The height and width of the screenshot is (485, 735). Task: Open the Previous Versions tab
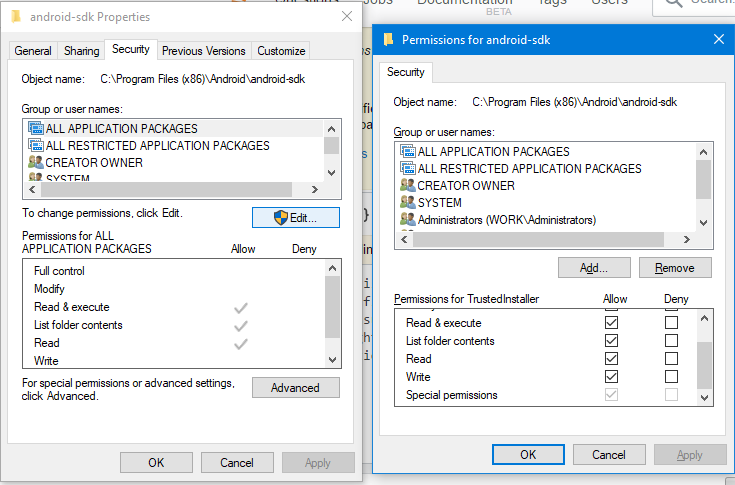pos(204,51)
